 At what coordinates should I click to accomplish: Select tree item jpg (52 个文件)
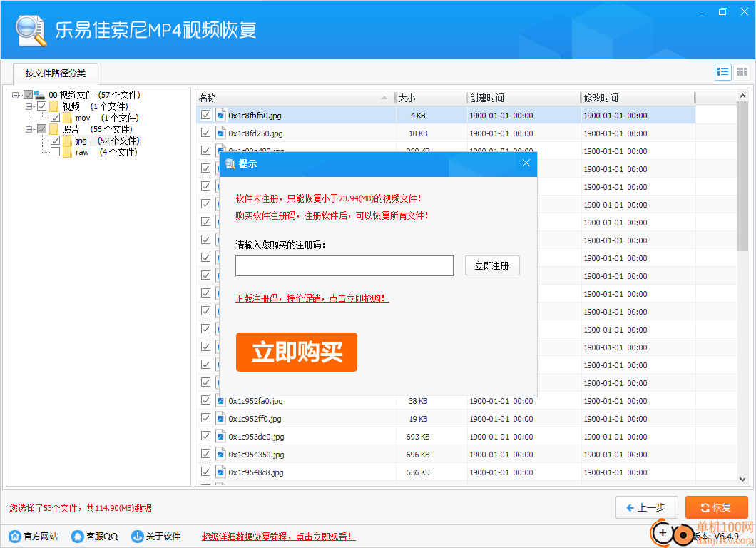[108, 141]
